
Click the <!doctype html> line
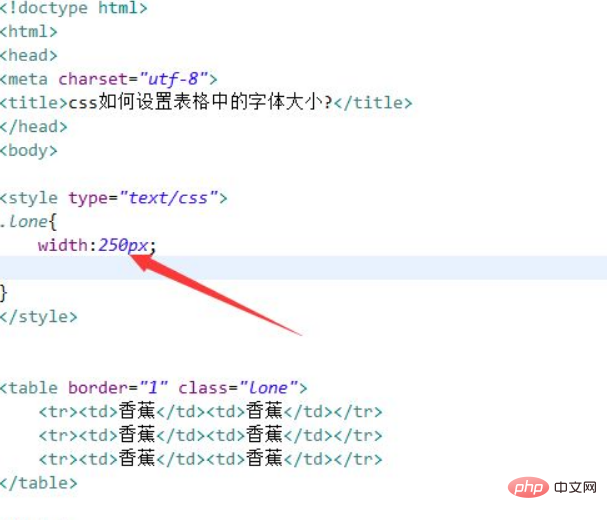click(74, 8)
